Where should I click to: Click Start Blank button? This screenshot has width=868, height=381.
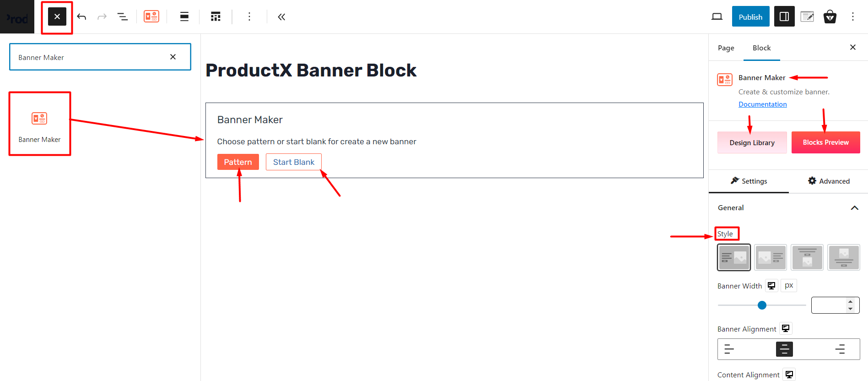tap(294, 162)
